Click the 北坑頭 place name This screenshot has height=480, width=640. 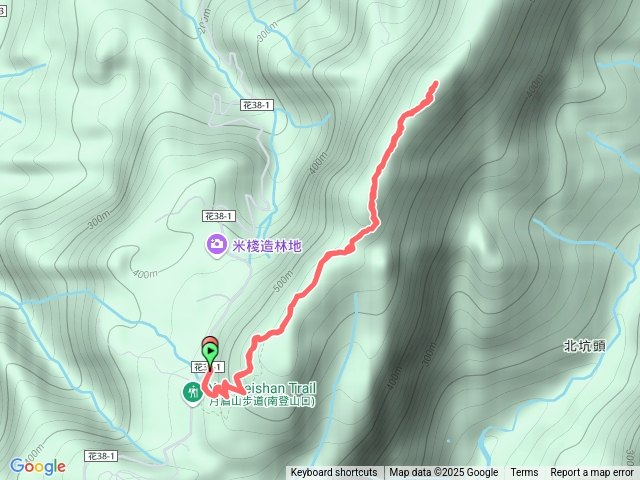[584, 346]
